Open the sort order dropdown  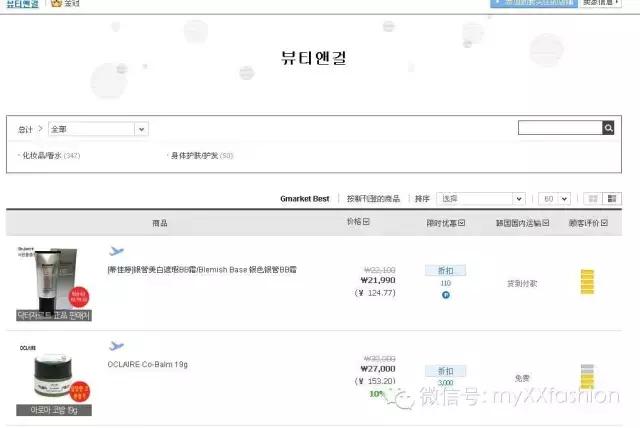[481, 199]
